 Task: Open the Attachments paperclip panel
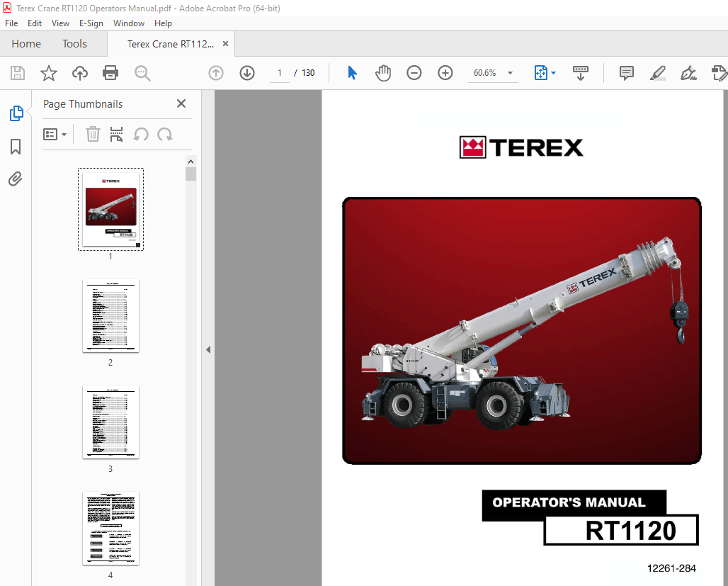pyautogui.click(x=16, y=179)
